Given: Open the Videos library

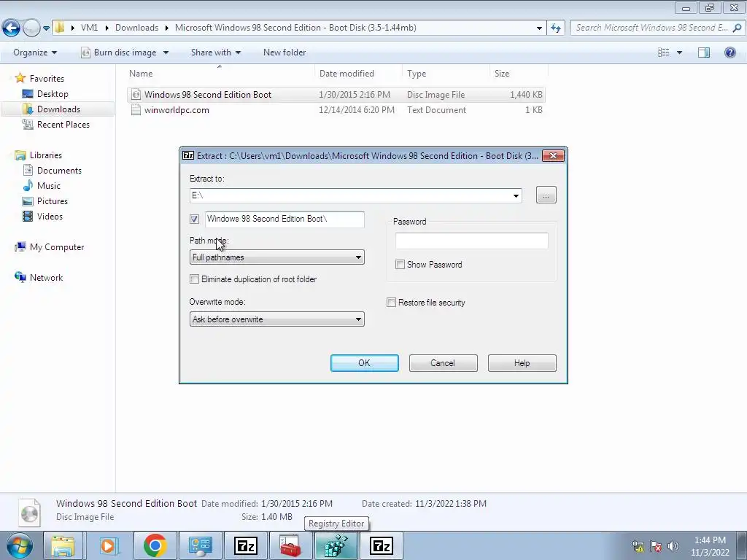Looking at the screenshot, I should (50, 216).
